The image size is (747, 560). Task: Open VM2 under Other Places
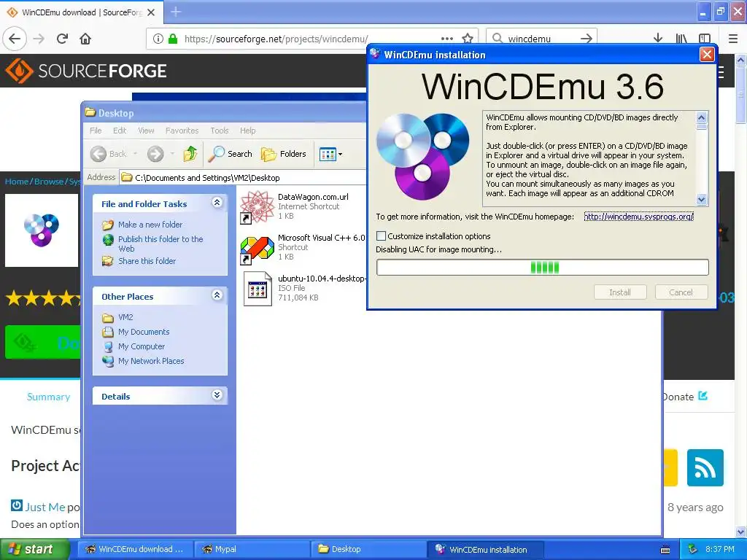[x=125, y=317]
